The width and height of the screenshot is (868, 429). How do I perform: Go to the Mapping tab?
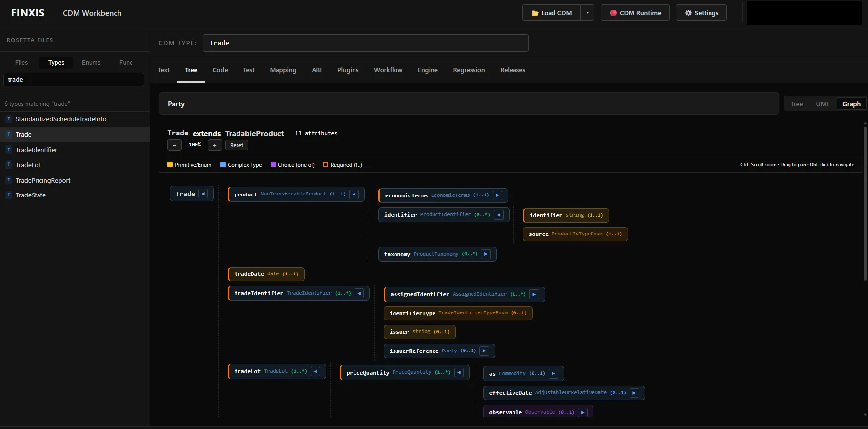(283, 70)
